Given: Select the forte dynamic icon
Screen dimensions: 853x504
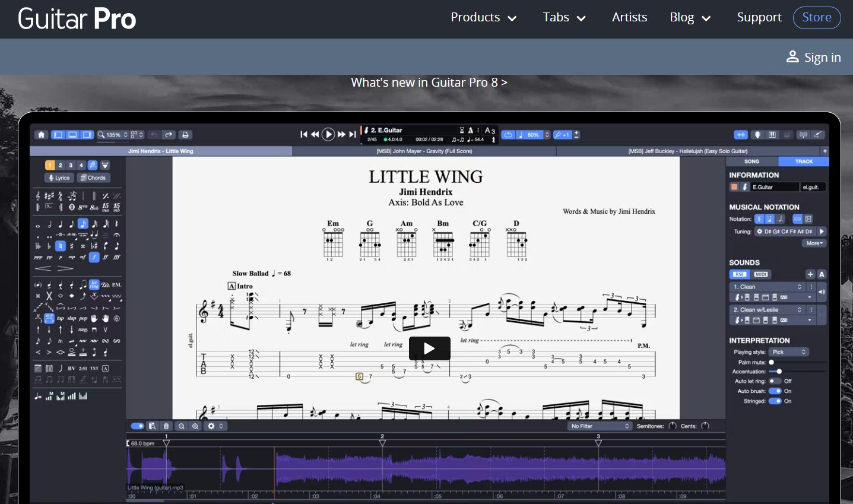Looking at the screenshot, I should [94, 257].
